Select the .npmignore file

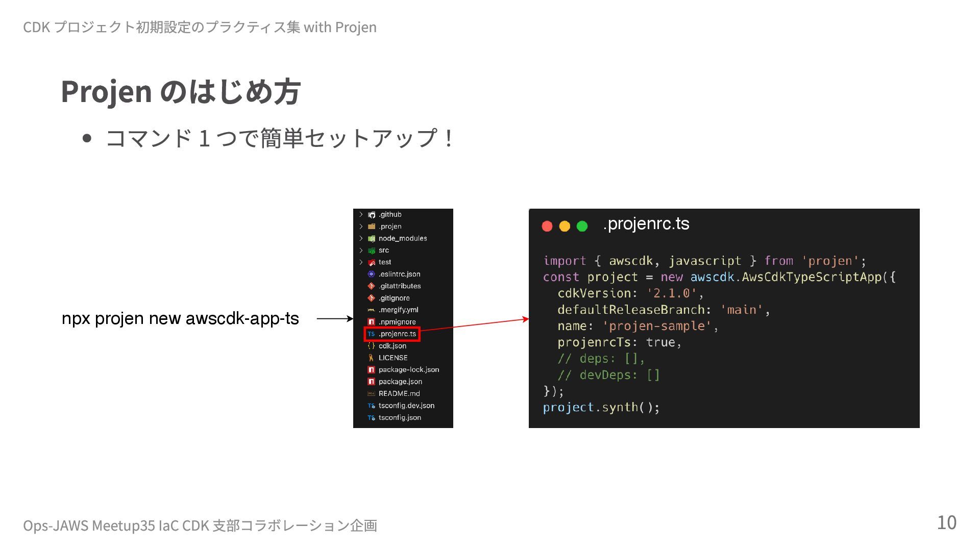click(x=397, y=322)
